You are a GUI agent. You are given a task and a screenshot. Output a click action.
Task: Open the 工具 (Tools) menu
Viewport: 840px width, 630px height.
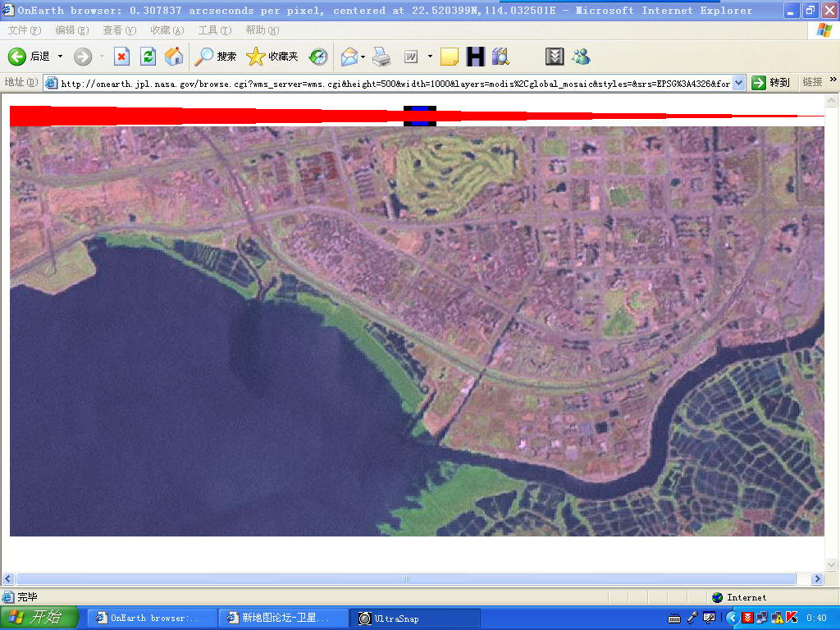pyautogui.click(x=214, y=30)
